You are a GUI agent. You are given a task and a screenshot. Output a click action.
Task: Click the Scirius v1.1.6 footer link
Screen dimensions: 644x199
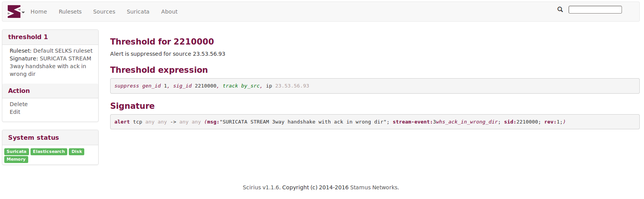[x=261, y=187]
